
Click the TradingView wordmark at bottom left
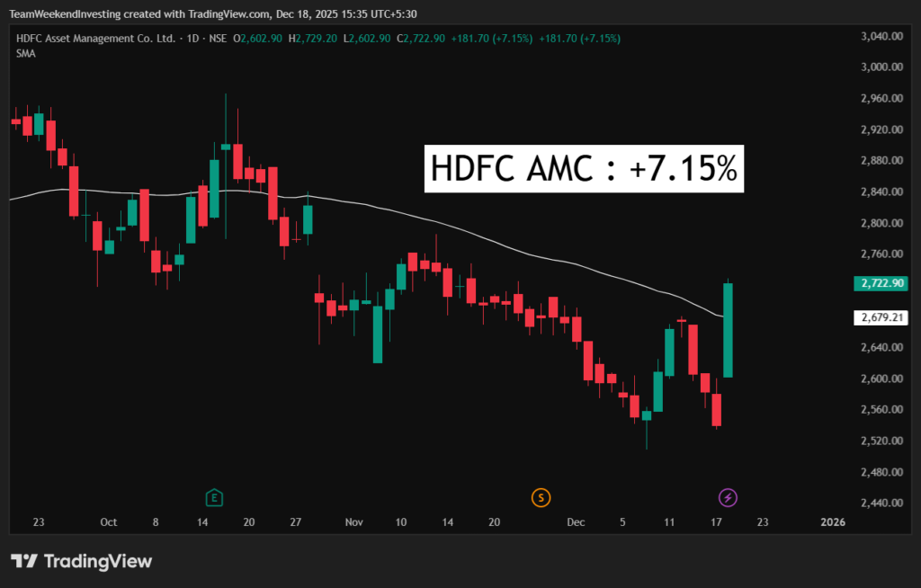pyautogui.click(x=98, y=562)
